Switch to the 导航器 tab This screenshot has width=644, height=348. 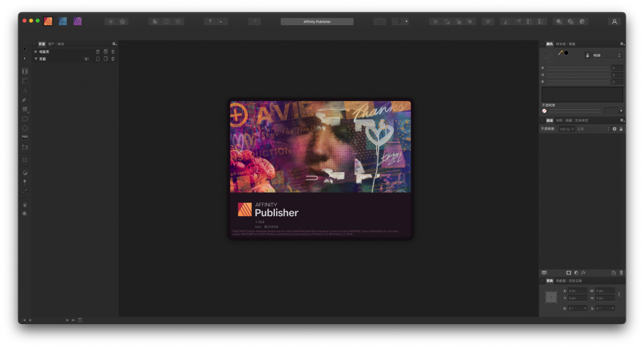point(560,281)
